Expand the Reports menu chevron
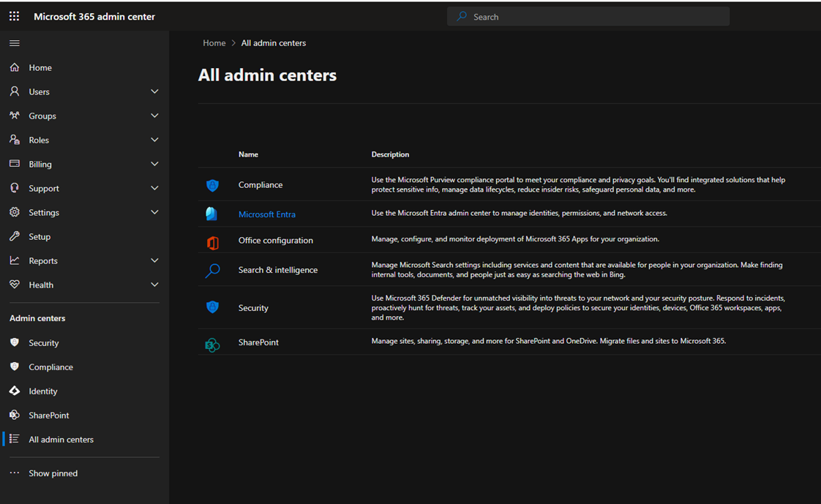This screenshot has height=504, width=821. [x=154, y=260]
